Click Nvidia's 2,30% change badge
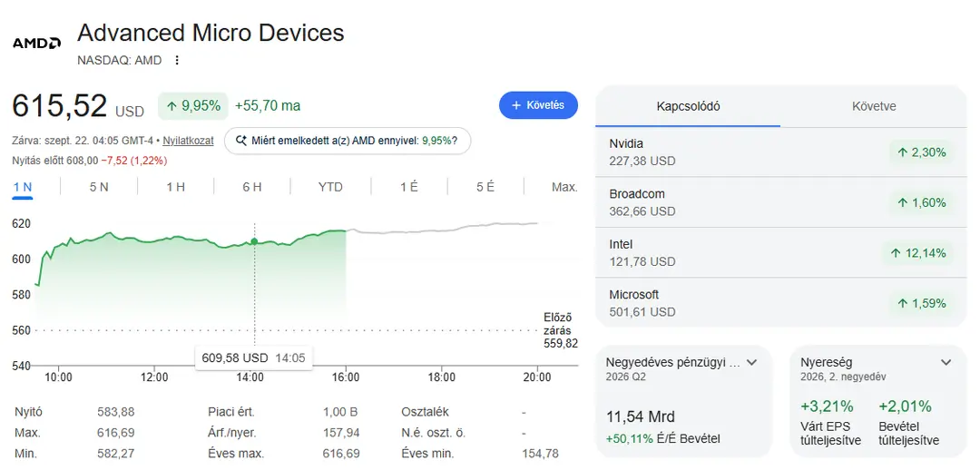 pyautogui.click(x=921, y=152)
